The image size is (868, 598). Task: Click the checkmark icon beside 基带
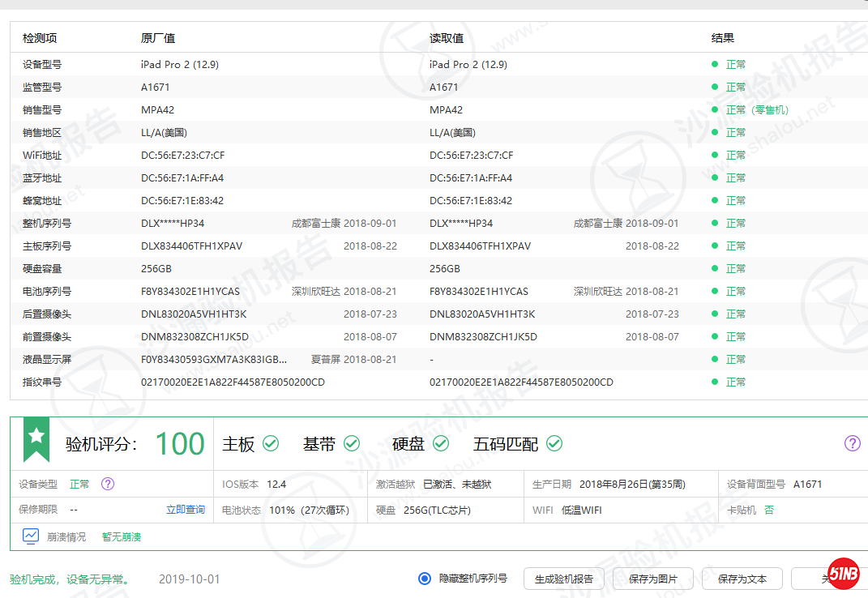pos(352,443)
